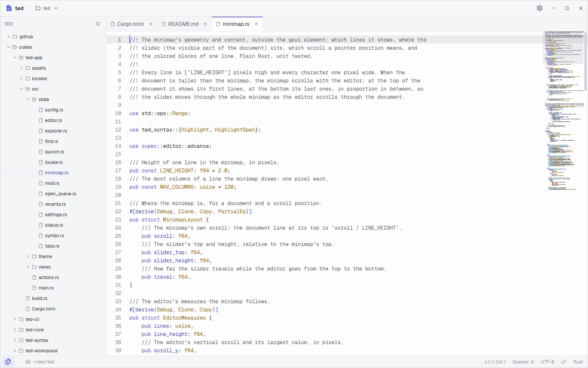Open config.rs in the file tree

53,110
